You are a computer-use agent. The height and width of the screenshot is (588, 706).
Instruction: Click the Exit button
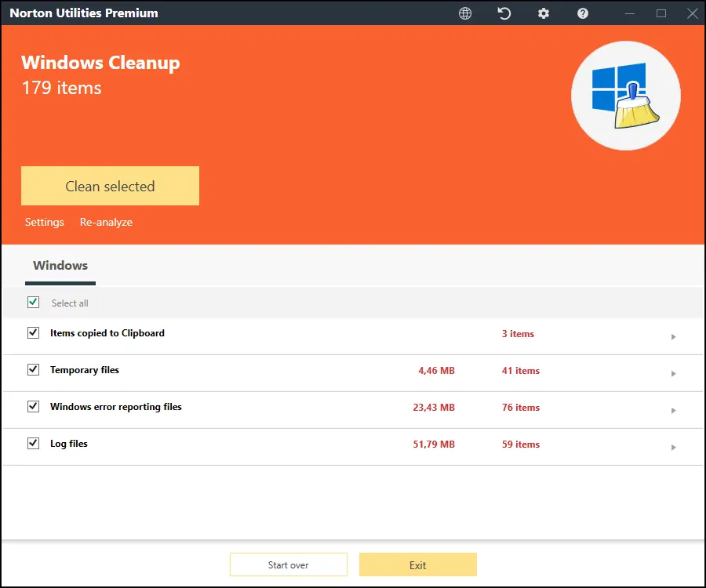[x=418, y=564]
